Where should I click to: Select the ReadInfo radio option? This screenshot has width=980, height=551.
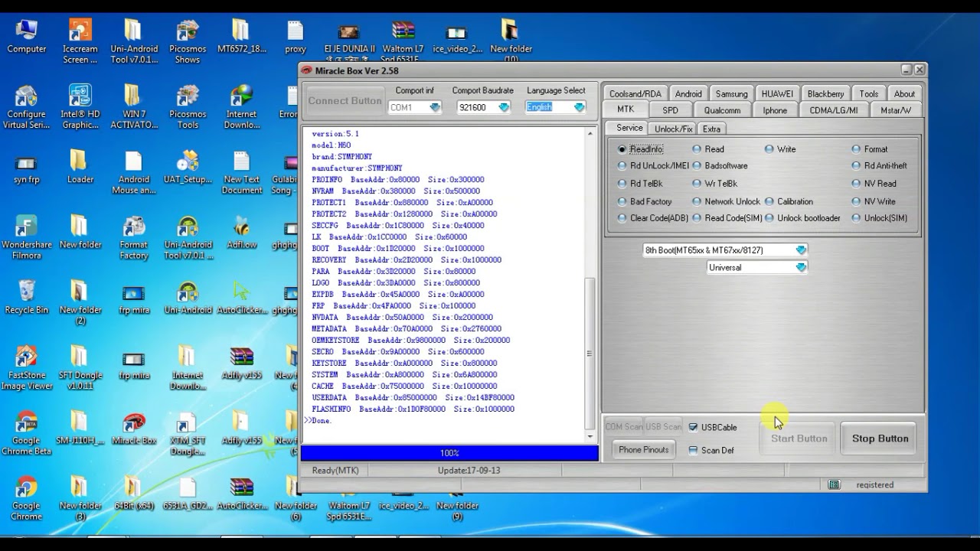tap(640, 149)
